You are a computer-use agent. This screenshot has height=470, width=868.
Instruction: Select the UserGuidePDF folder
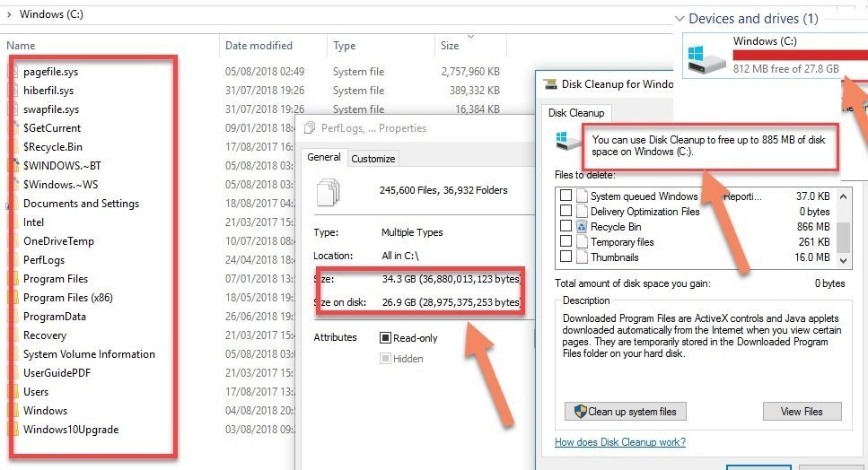click(57, 372)
